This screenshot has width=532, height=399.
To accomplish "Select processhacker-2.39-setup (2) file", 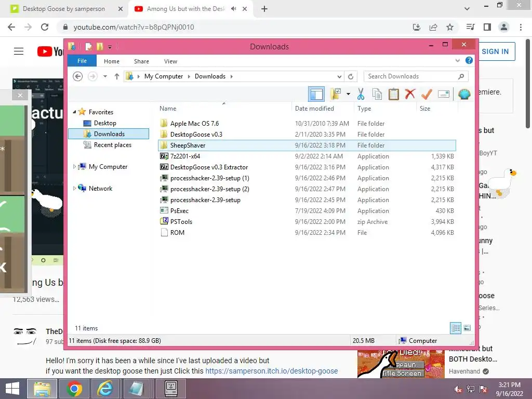I will click(x=307, y=189).
